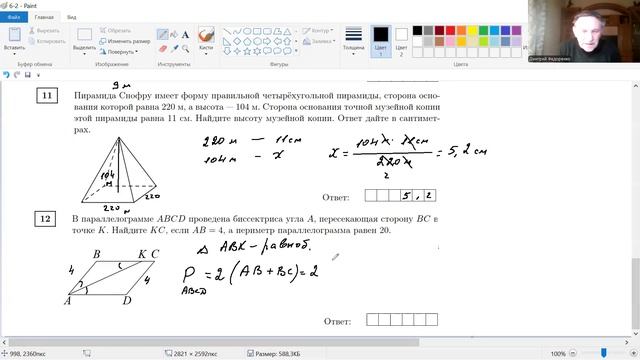Click the Save icon in quick access

pos(28,75)
